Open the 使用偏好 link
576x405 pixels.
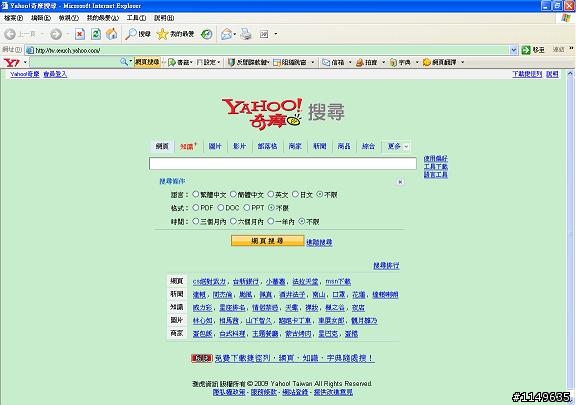point(436,159)
